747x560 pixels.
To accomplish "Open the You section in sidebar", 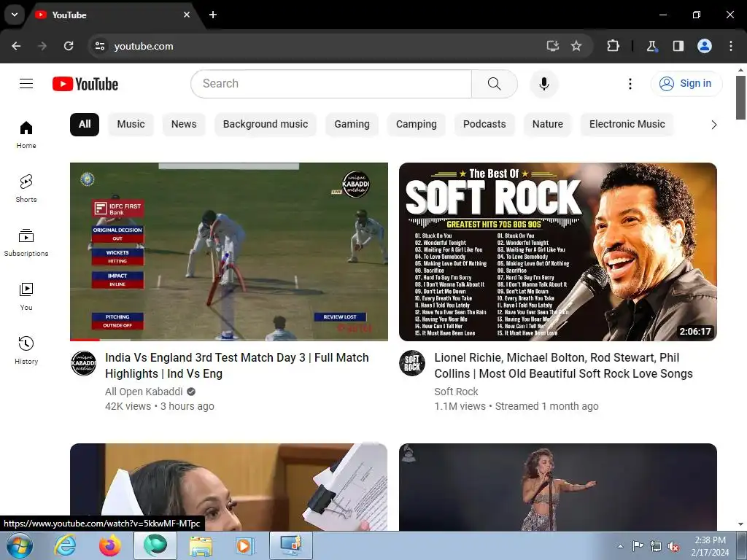I will point(26,296).
